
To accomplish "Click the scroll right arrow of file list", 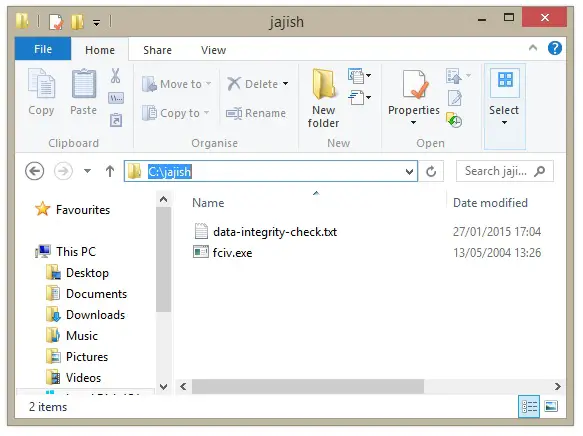I will coord(557,387).
